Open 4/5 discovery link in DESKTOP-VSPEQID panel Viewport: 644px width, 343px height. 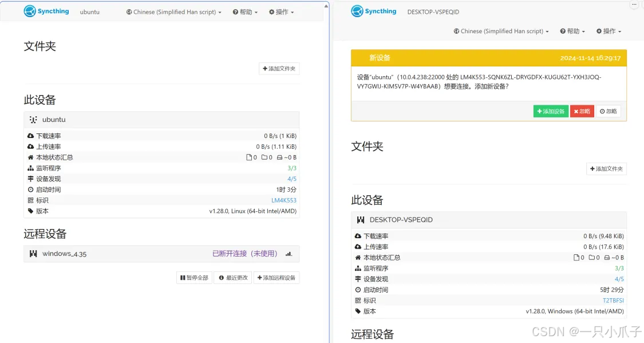click(619, 279)
